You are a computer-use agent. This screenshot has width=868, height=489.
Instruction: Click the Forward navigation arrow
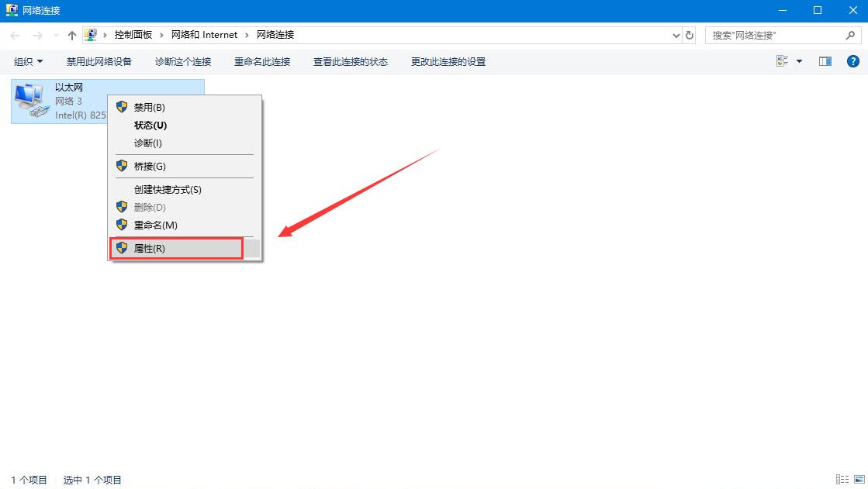pyautogui.click(x=37, y=36)
